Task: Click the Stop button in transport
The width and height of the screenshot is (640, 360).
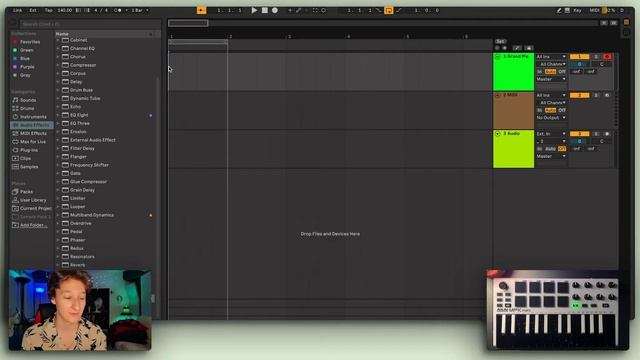Action: coord(264,10)
